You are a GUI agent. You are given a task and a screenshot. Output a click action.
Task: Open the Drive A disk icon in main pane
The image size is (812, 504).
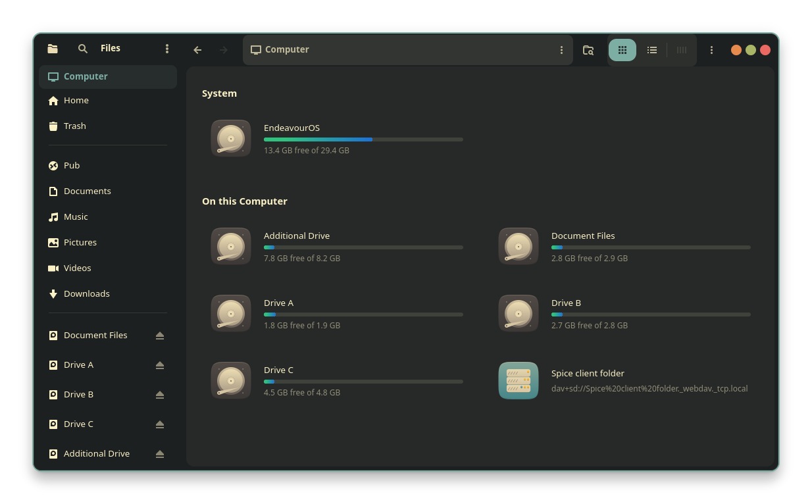click(x=231, y=313)
